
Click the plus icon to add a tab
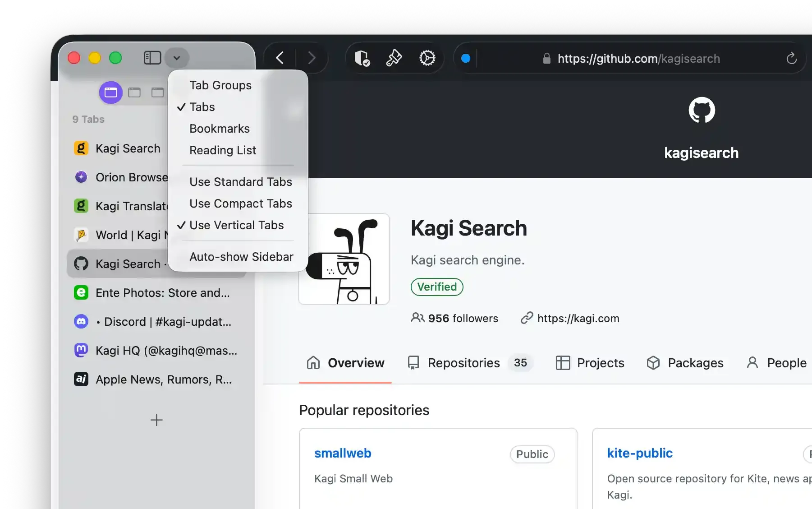coord(156,420)
